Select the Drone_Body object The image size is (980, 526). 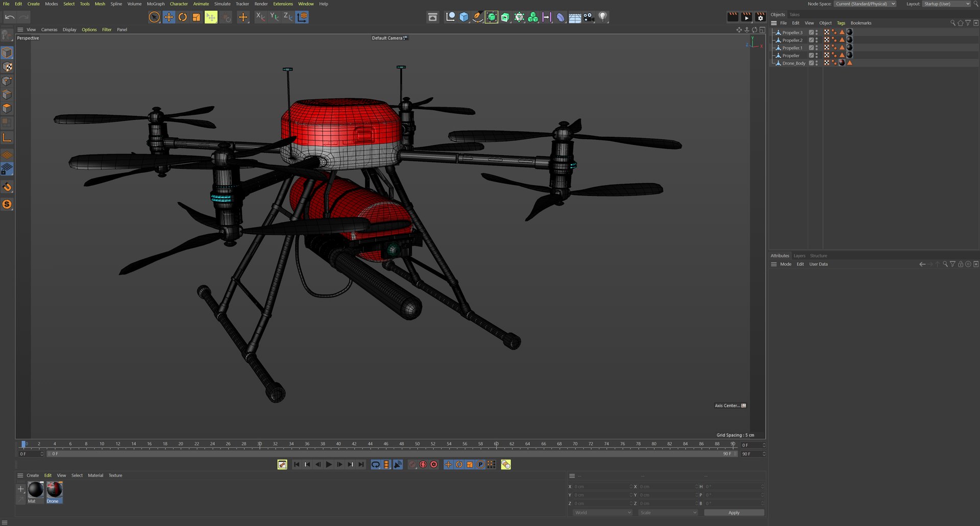[x=794, y=63]
